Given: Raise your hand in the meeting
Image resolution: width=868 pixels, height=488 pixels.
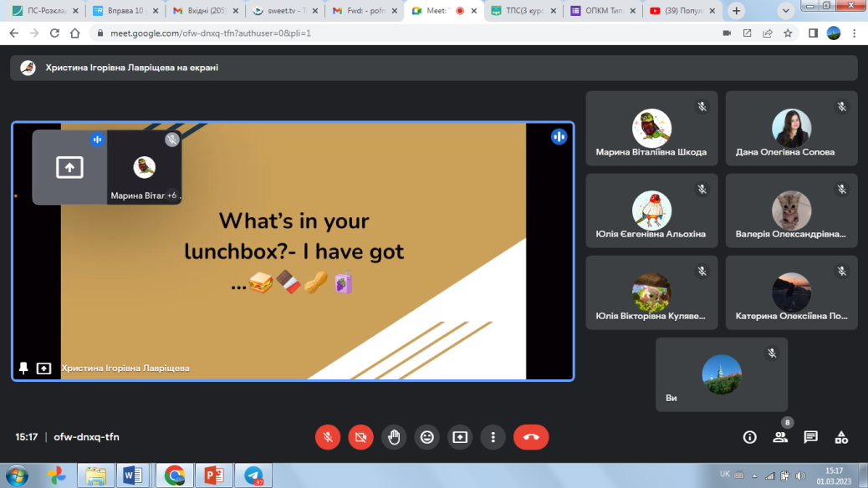Looking at the screenshot, I should [x=394, y=437].
